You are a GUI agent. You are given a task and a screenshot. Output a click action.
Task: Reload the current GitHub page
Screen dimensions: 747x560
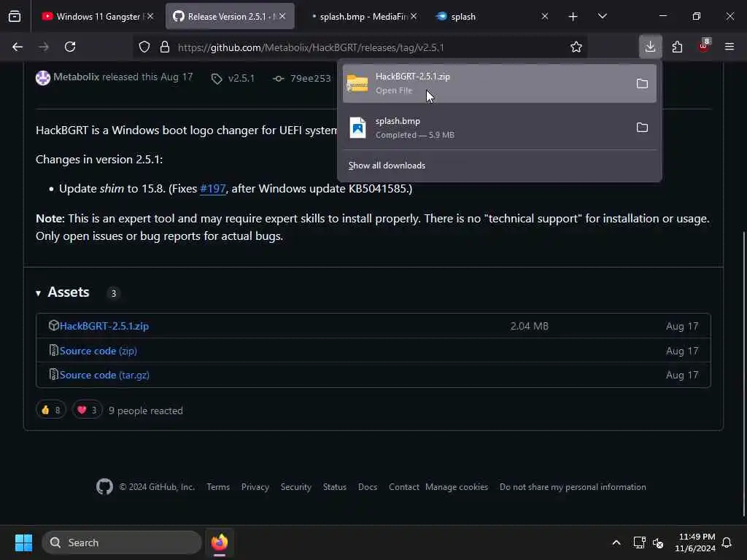tap(70, 47)
